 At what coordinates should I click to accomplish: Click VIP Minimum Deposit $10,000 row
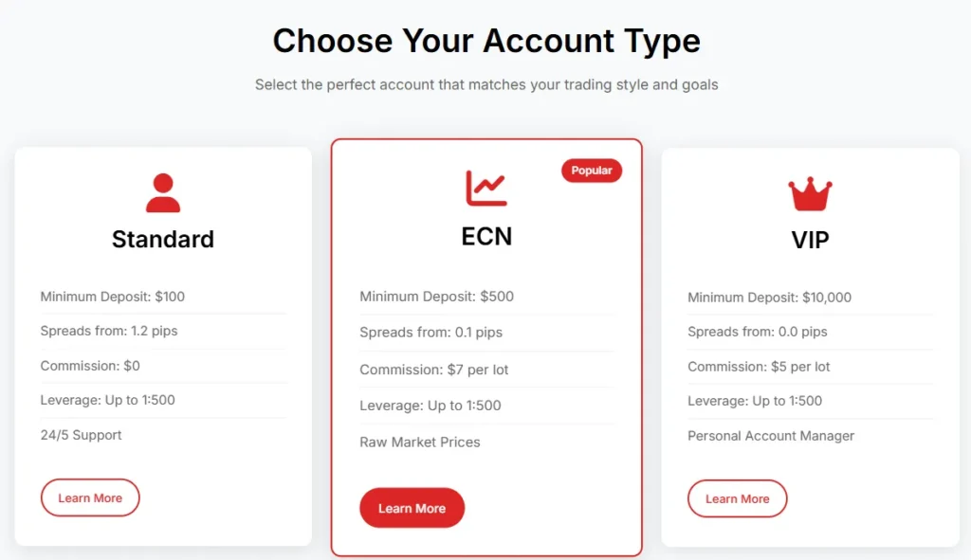click(770, 298)
